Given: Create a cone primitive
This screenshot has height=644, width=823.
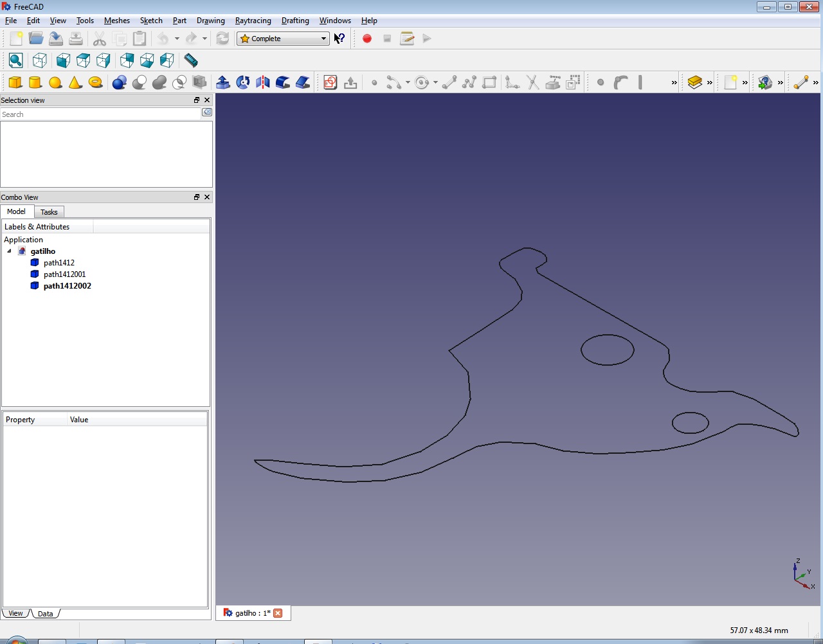Looking at the screenshot, I should click(x=75, y=82).
